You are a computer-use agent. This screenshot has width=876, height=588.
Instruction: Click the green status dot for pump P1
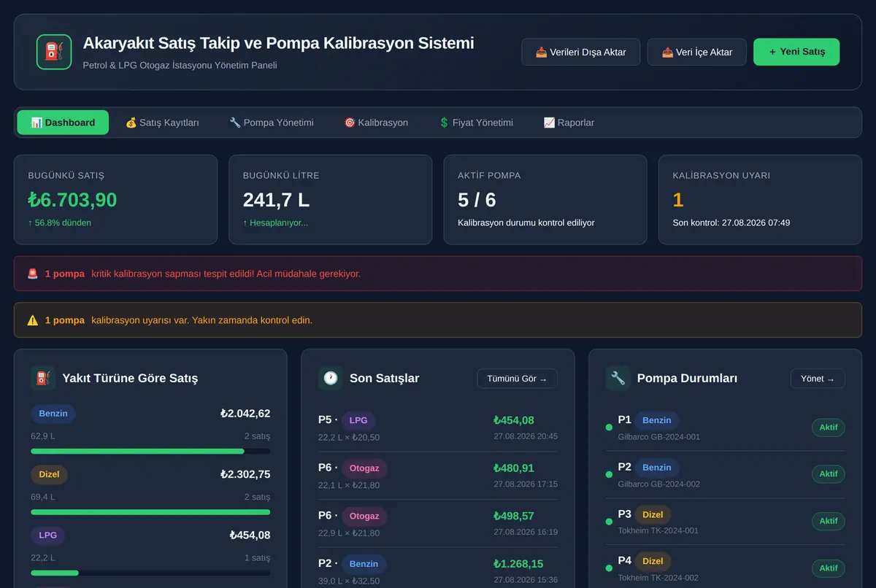[610, 428]
